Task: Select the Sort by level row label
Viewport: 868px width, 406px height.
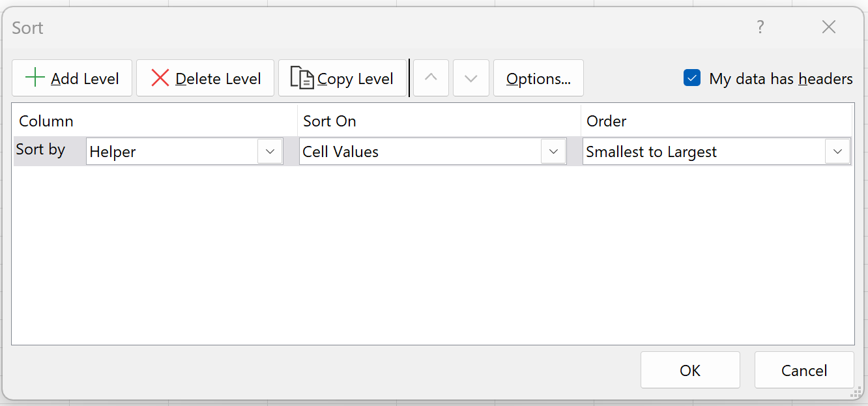Action: point(40,149)
